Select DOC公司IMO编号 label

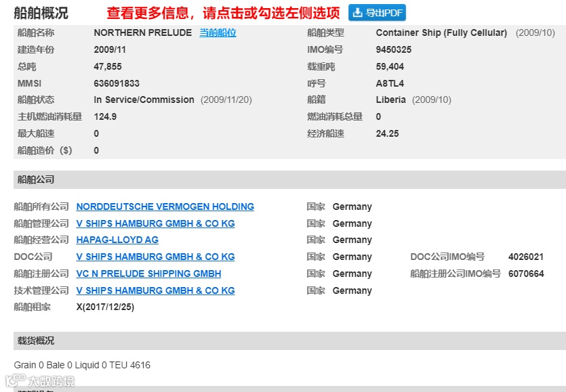pos(447,257)
